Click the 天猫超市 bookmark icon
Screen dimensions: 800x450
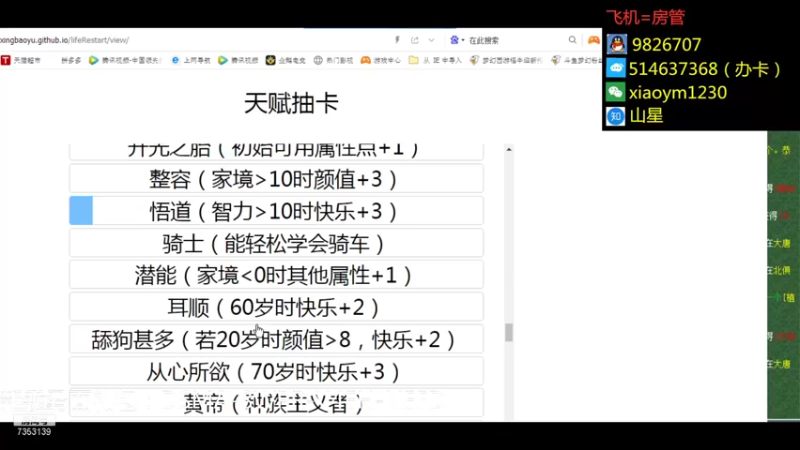click(6, 60)
